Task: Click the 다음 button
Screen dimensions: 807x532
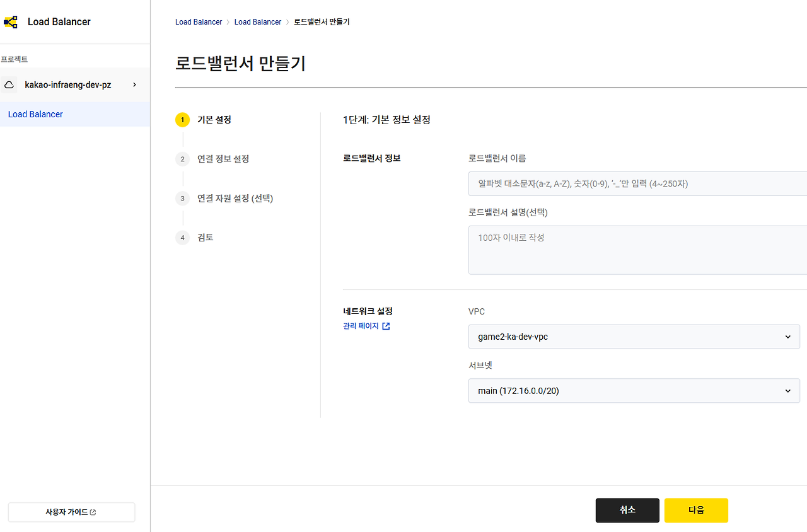Action: coord(696,510)
